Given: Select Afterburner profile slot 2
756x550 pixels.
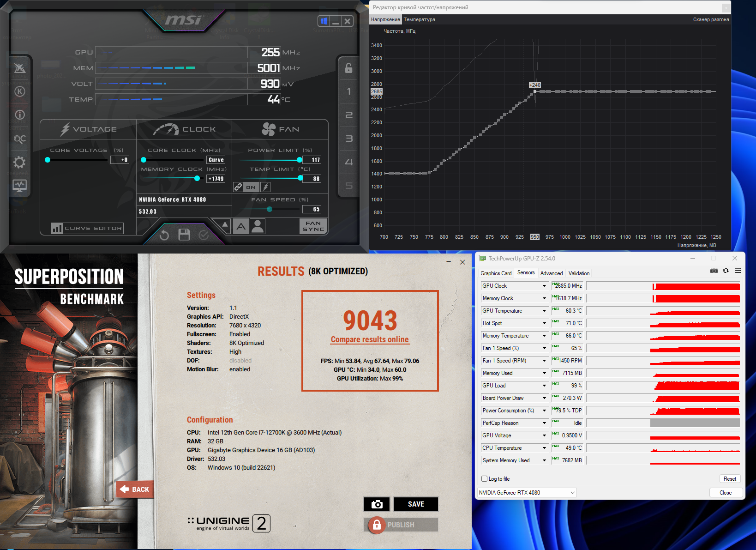Looking at the screenshot, I should pos(349,115).
